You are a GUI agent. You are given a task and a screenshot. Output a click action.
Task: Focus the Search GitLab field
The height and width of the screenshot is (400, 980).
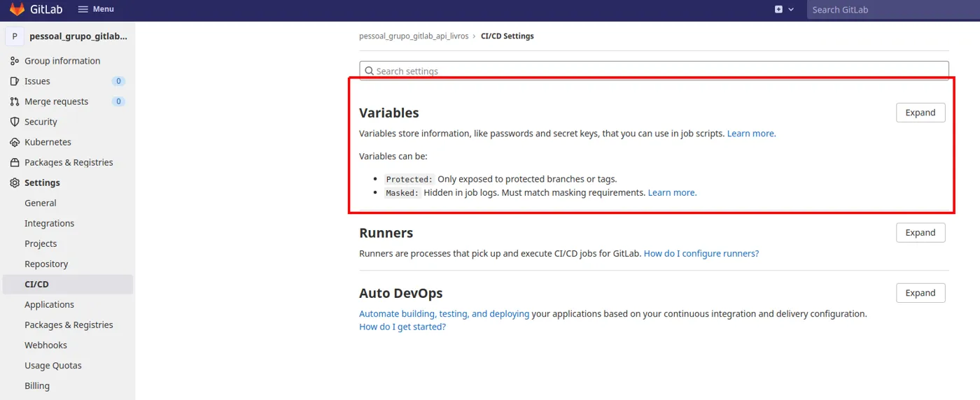point(893,10)
